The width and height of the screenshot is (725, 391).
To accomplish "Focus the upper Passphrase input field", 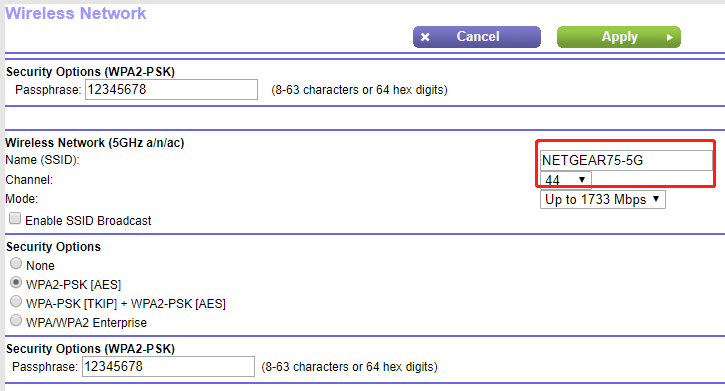I will 171,89.
